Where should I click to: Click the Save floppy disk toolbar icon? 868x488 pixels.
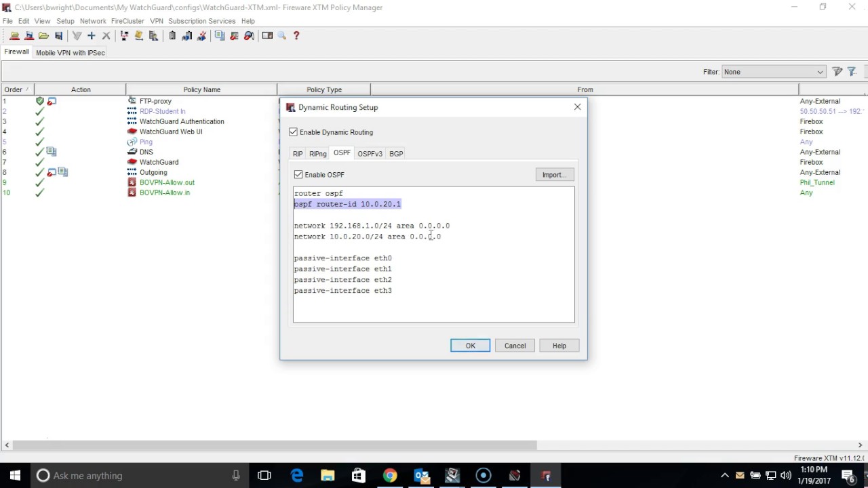pos(58,36)
